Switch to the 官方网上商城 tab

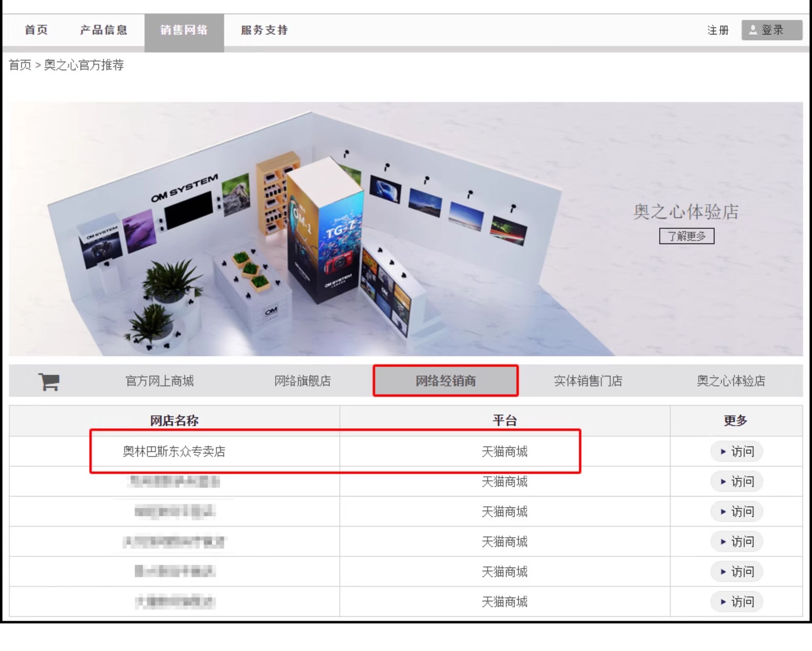click(160, 381)
